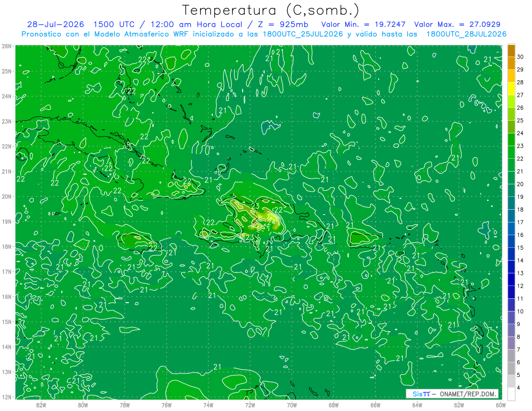
Task: Click the title "Temperatura (C,somb.)"
Action: 270,10
